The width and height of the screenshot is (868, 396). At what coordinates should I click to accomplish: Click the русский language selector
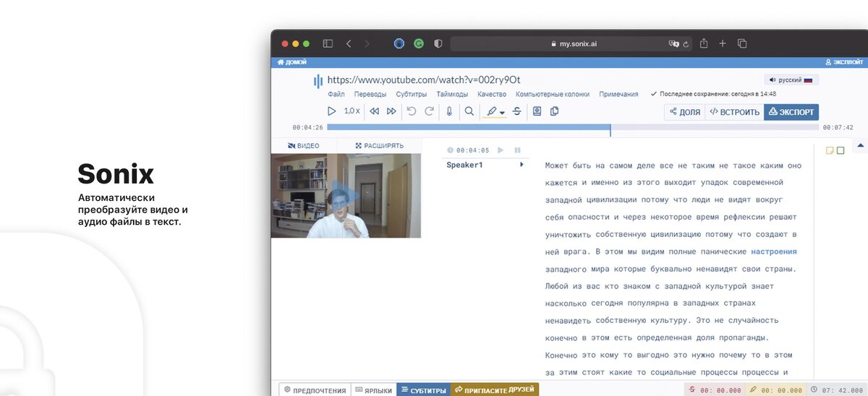[791, 80]
